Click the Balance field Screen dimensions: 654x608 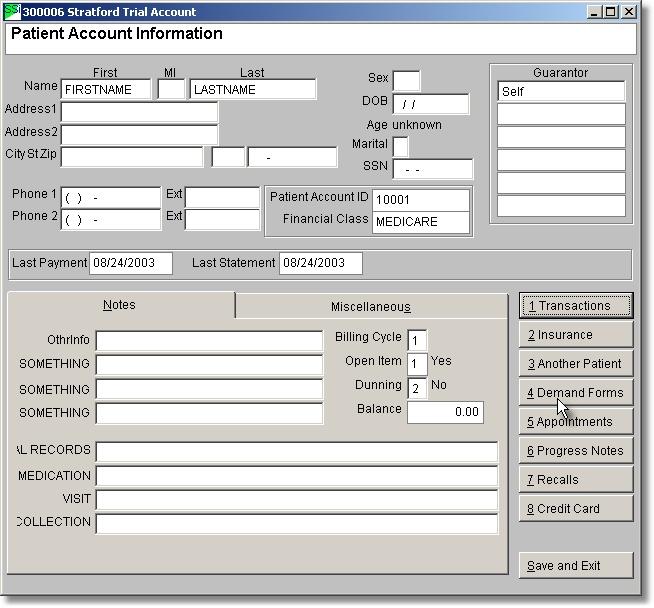[445, 412]
